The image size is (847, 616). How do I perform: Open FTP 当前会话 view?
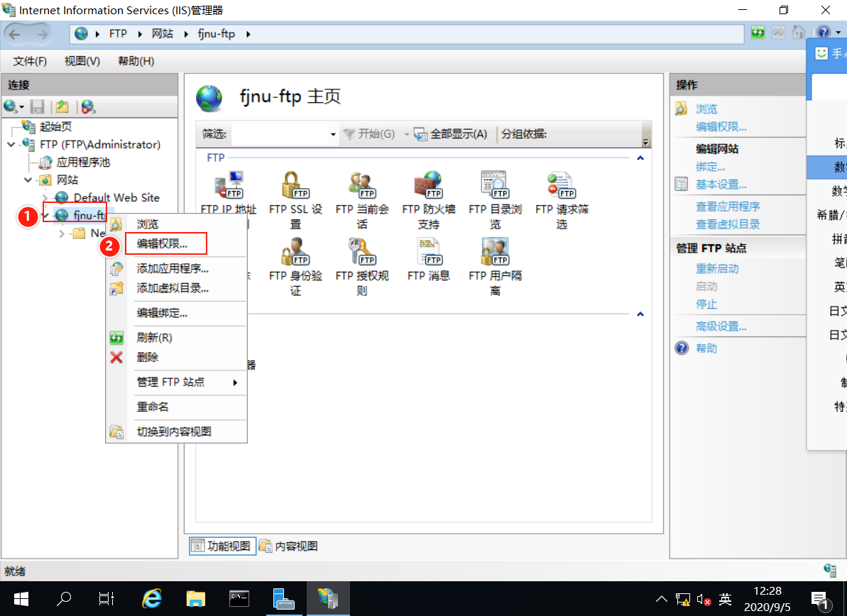361,186
